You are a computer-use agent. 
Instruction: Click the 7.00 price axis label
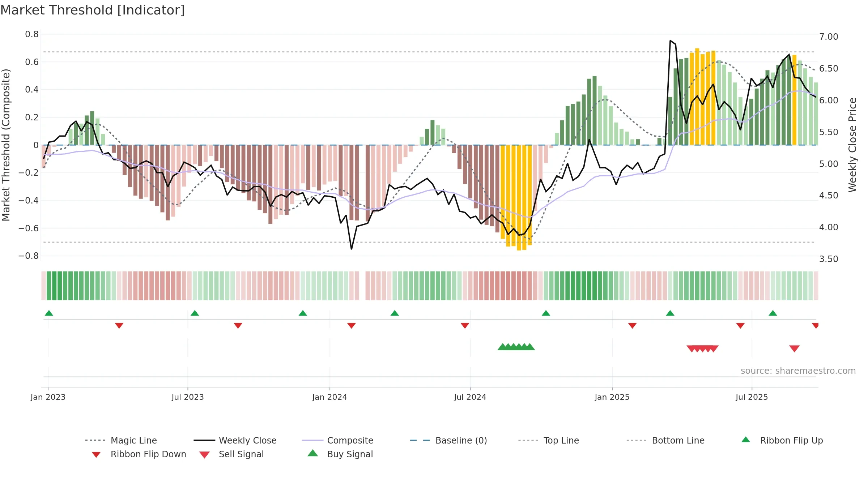829,37
